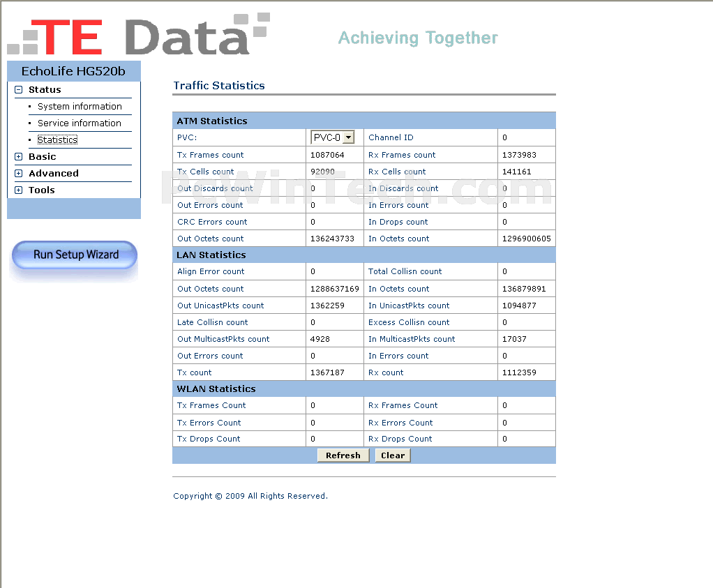
Task: Expand the Advanced menu section icon
Action: (19, 173)
